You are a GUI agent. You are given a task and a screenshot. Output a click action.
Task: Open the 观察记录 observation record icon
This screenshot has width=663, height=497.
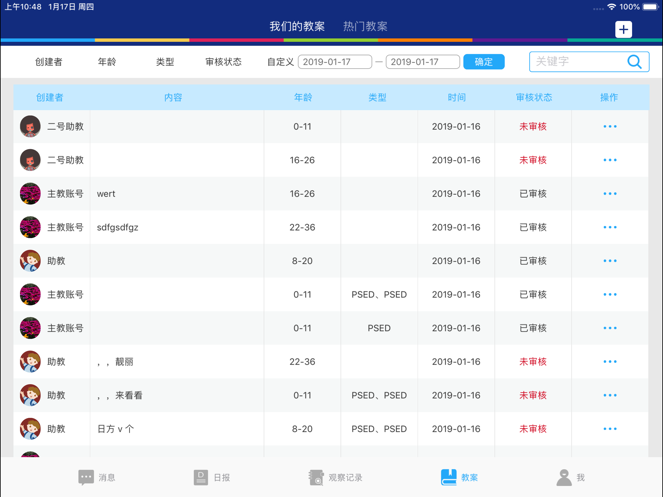[316, 478]
